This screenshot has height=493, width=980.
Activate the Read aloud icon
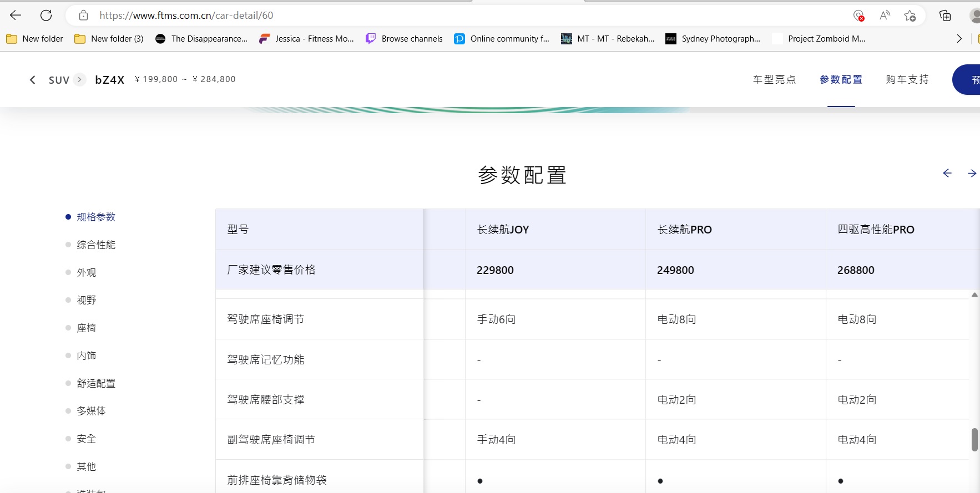(885, 16)
